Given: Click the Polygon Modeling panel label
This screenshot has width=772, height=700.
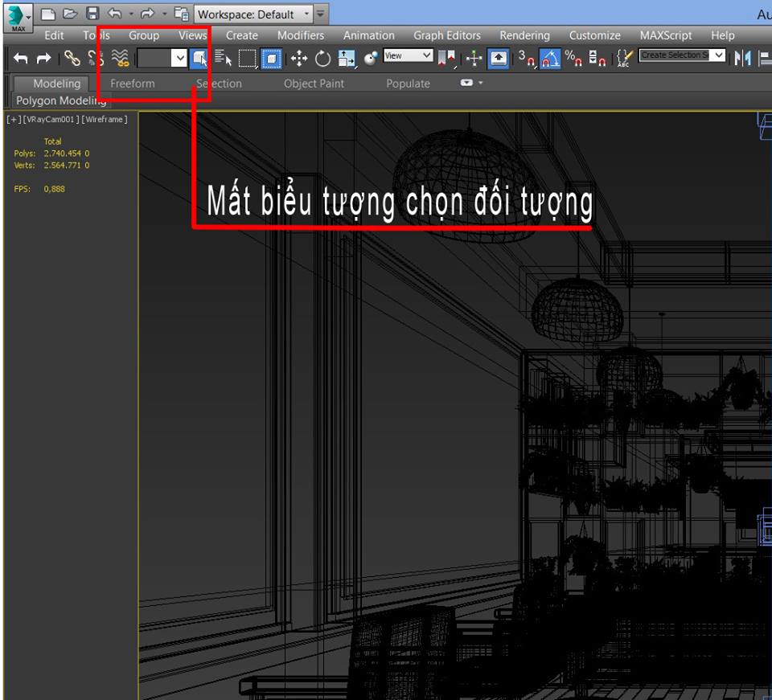Looking at the screenshot, I should click(x=61, y=100).
